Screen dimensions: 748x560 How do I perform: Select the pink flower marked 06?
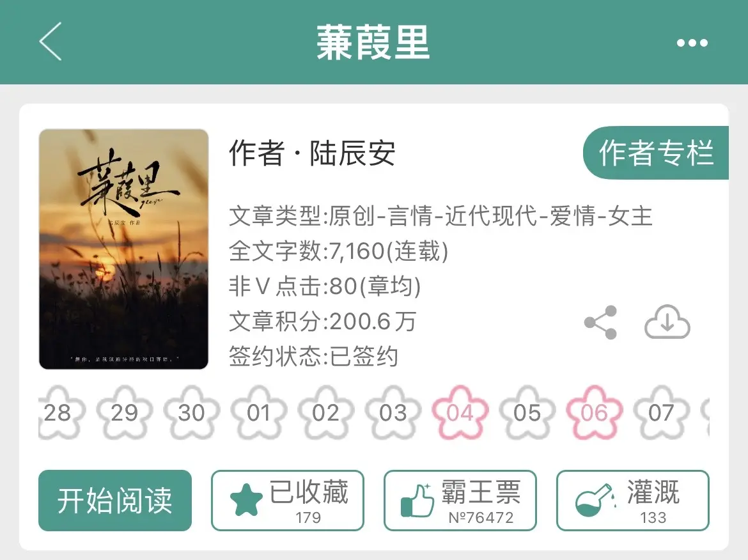(x=595, y=412)
